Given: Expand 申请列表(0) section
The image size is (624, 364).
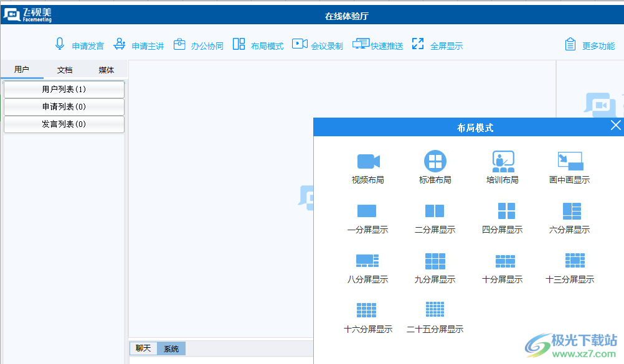Looking at the screenshot, I should pyautogui.click(x=64, y=107).
